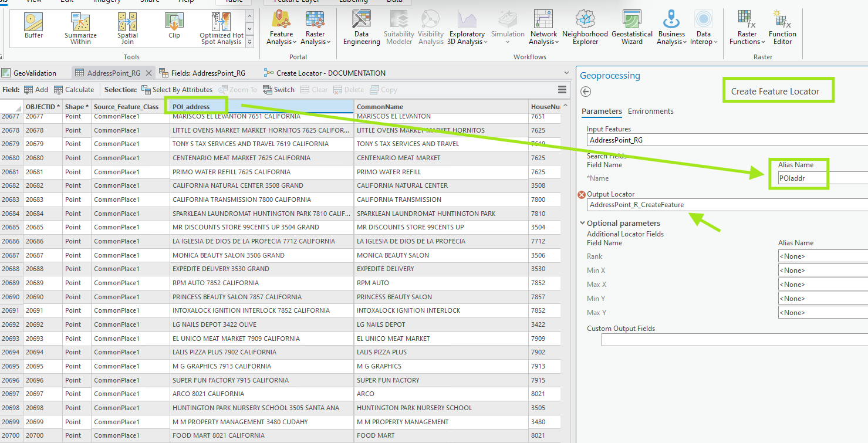Start the Geostatistical Wizard
The width and height of the screenshot is (868, 443).
633,28
